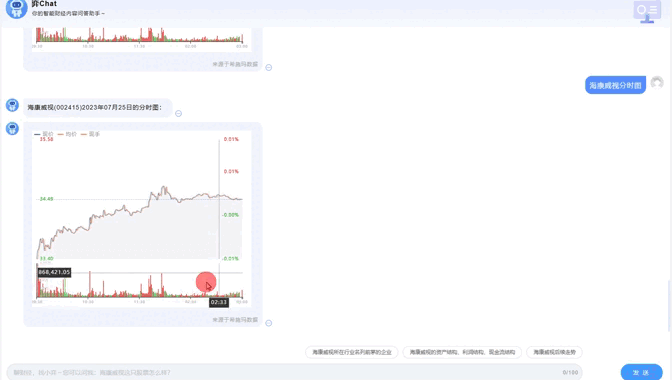This screenshot has height=380, width=672.
Task: Click the blue 发送 send button
Action: [641, 372]
